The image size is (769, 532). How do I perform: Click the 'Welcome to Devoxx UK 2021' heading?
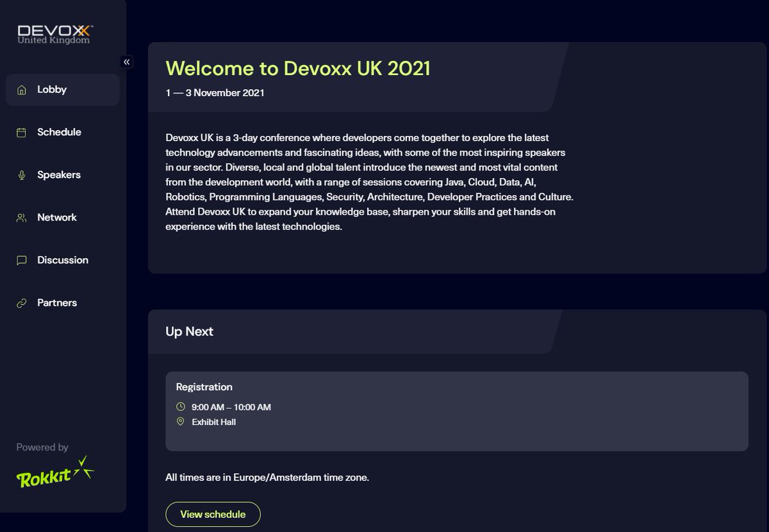[298, 68]
